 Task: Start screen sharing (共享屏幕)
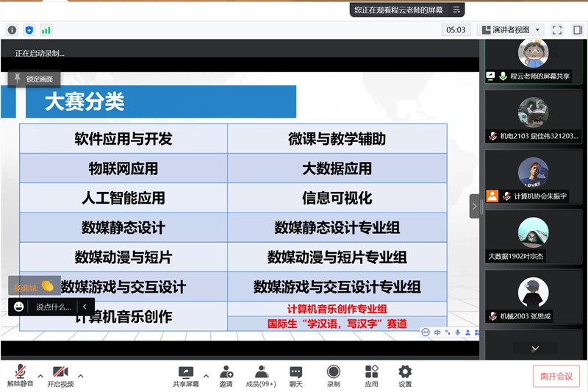[185, 375]
